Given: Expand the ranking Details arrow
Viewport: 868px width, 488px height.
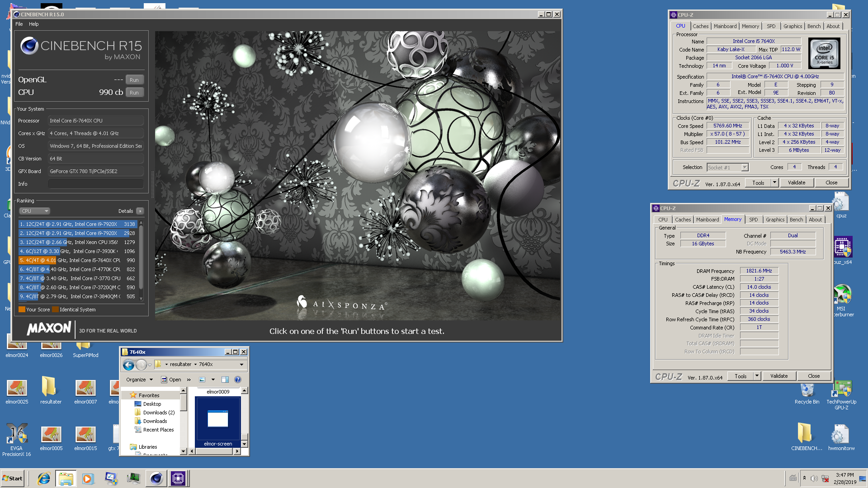Looking at the screenshot, I should click(140, 211).
